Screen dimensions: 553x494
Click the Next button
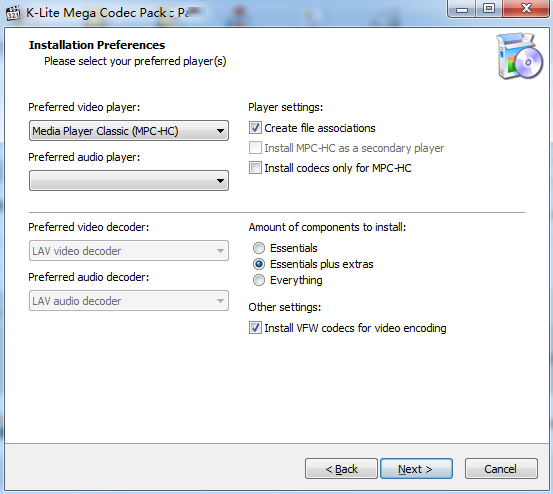tap(417, 469)
